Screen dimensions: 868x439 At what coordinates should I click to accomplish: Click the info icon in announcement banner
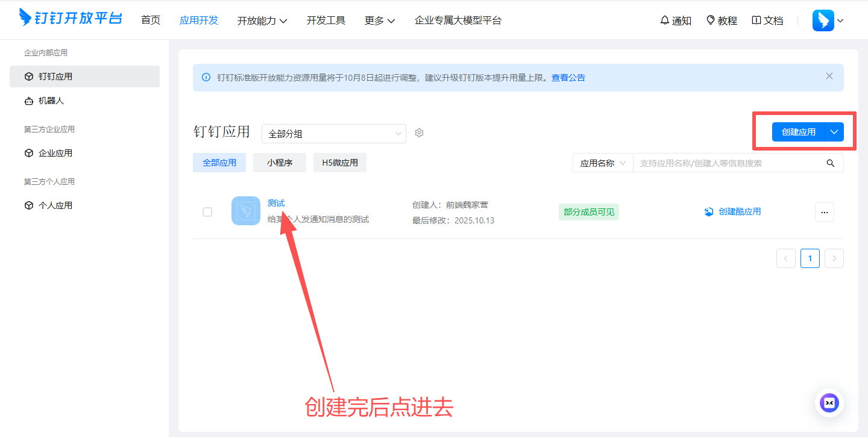(206, 78)
